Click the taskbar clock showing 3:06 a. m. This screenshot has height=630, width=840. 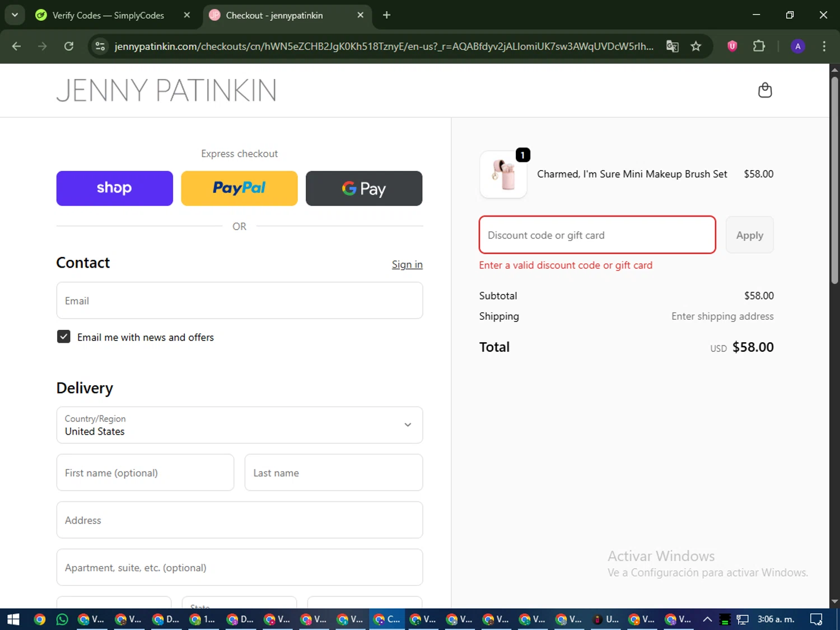776,619
